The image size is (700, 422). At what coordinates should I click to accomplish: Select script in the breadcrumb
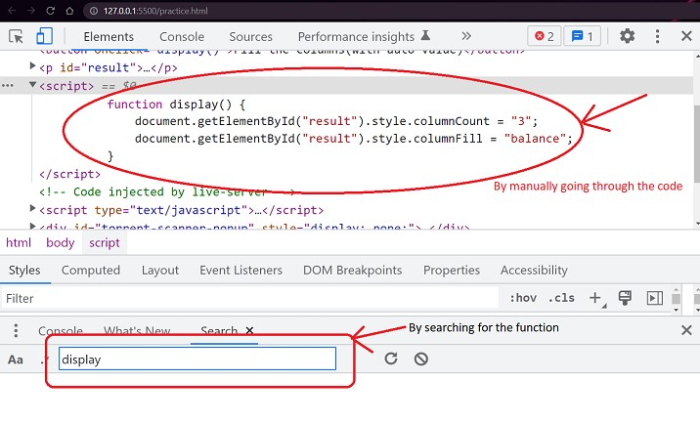[104, 242]
